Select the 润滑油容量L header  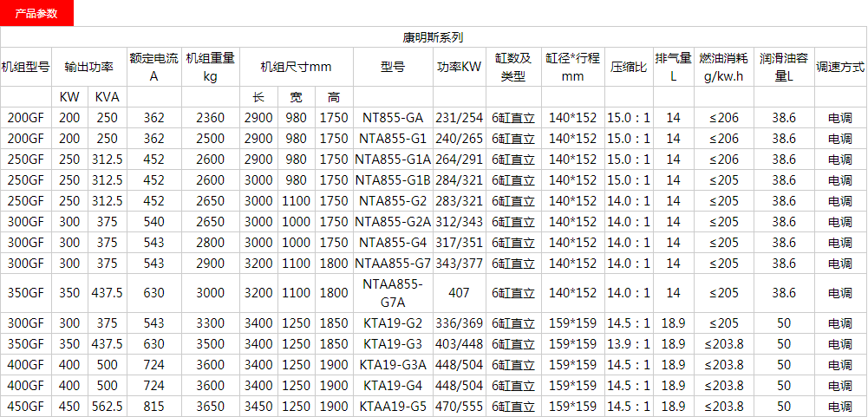point(783,67)
